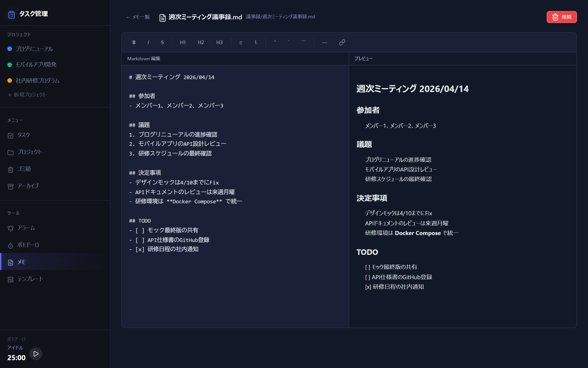Click preview heading 決定事項
The image size is (588, 368).
(x=372, y=198)
